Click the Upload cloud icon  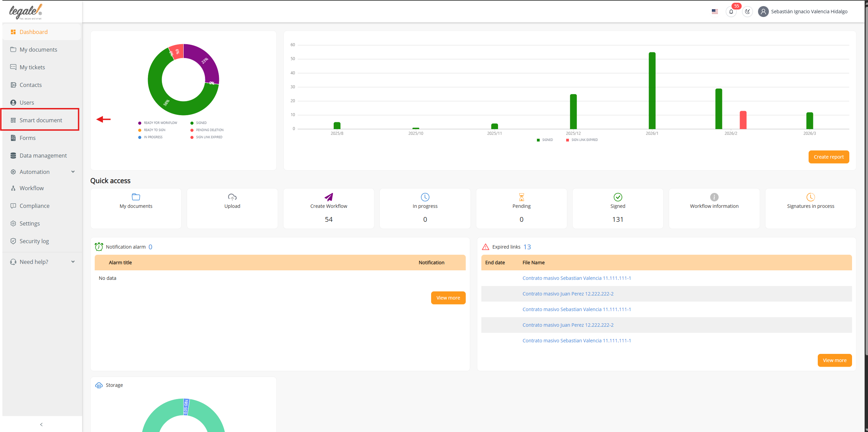pos(232,197)
